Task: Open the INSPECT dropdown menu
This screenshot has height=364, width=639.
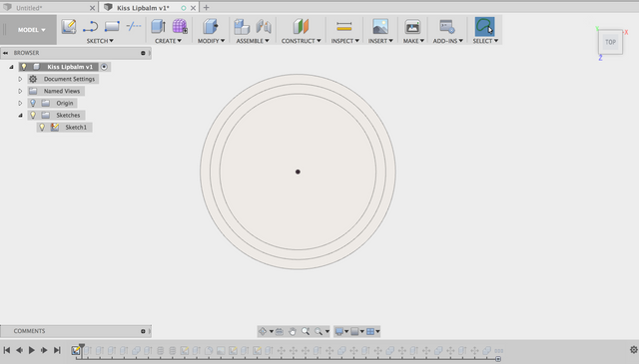Action: pyautogui.click(x=344, y=41)
